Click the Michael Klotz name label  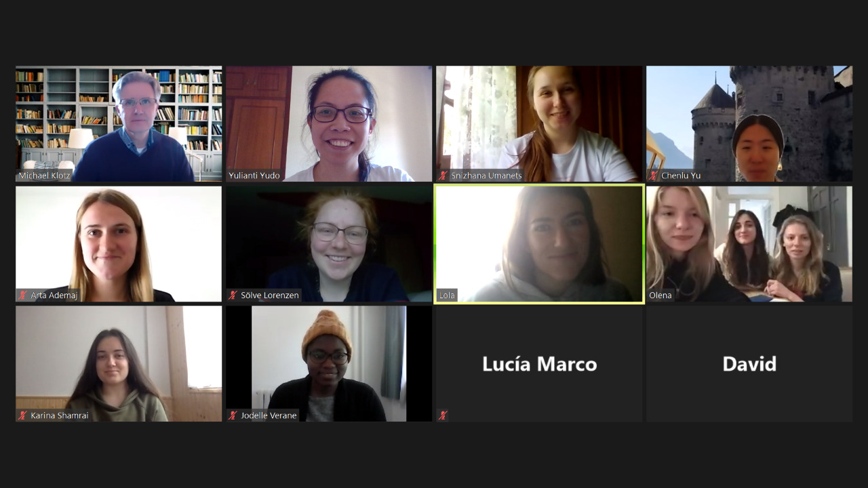[44, 176]
